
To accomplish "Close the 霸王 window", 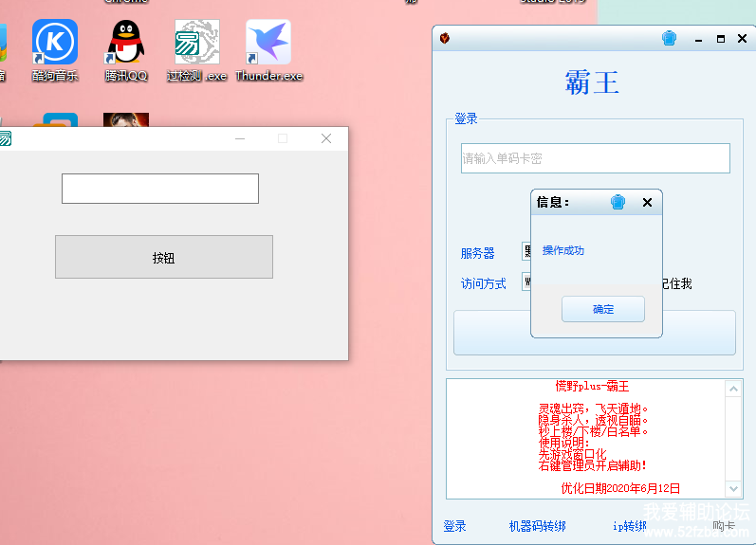I will click(742, 39).
